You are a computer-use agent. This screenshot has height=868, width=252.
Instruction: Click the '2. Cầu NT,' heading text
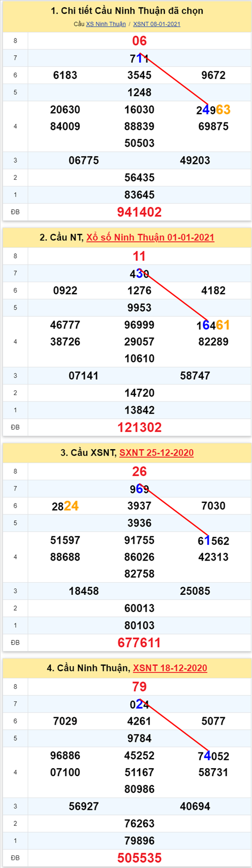point(61,237)
